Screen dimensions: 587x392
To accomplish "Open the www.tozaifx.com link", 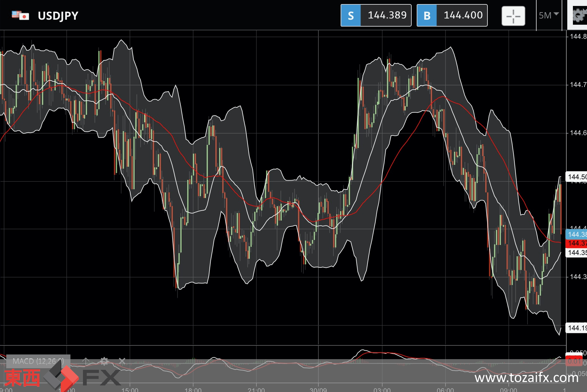I will [x=526, y=378].
